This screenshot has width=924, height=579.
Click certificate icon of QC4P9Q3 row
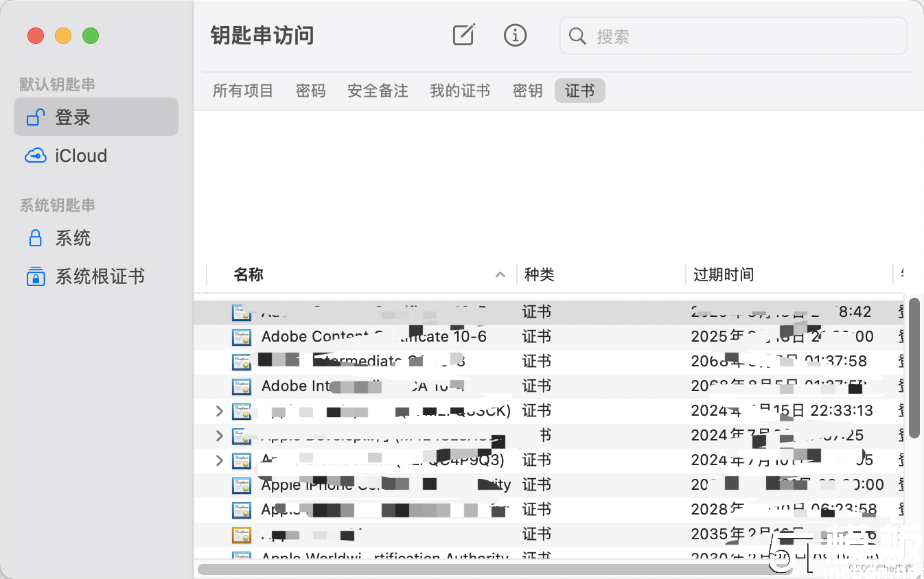tap(242, 460)
